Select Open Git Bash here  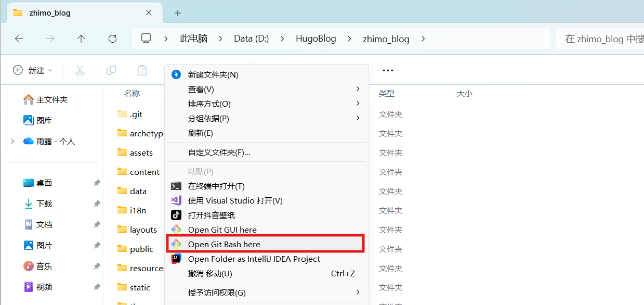coord(224,244)
